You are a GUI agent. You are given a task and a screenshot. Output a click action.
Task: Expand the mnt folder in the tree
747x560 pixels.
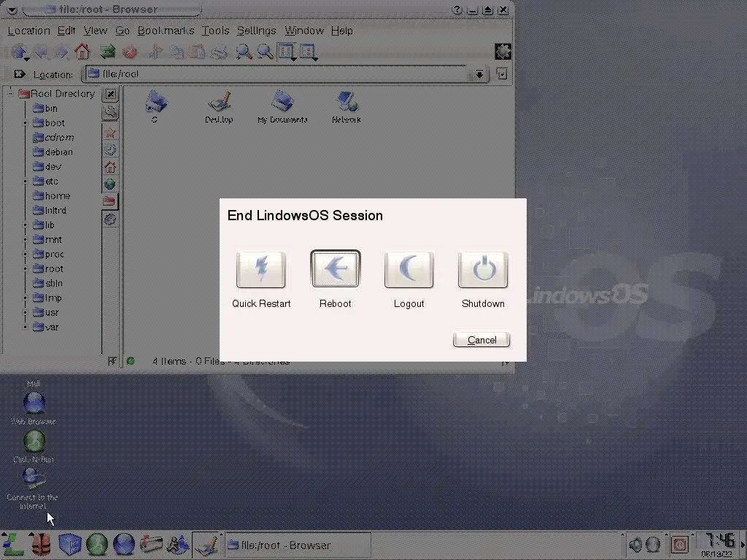26,240
